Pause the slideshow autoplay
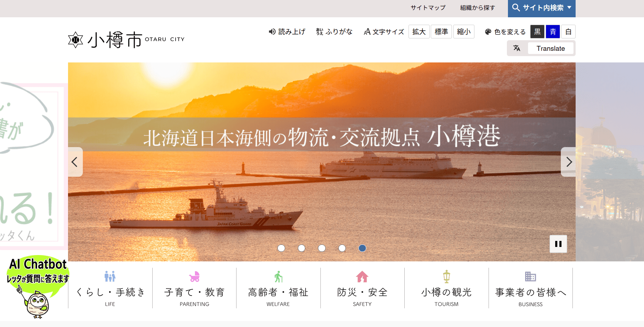This screenshot has width=644, height=327. (x=558, y=244)
